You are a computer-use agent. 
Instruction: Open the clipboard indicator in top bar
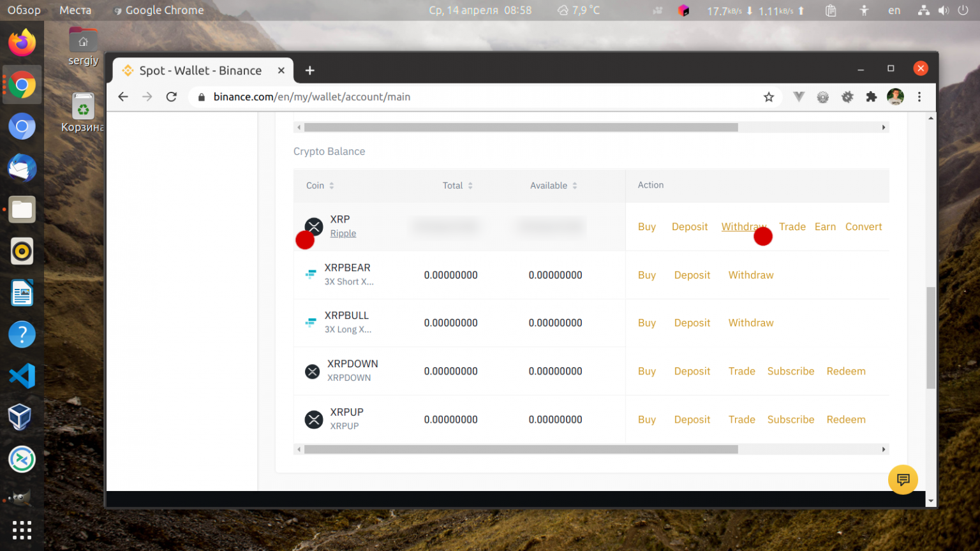(x=831, y=10)
